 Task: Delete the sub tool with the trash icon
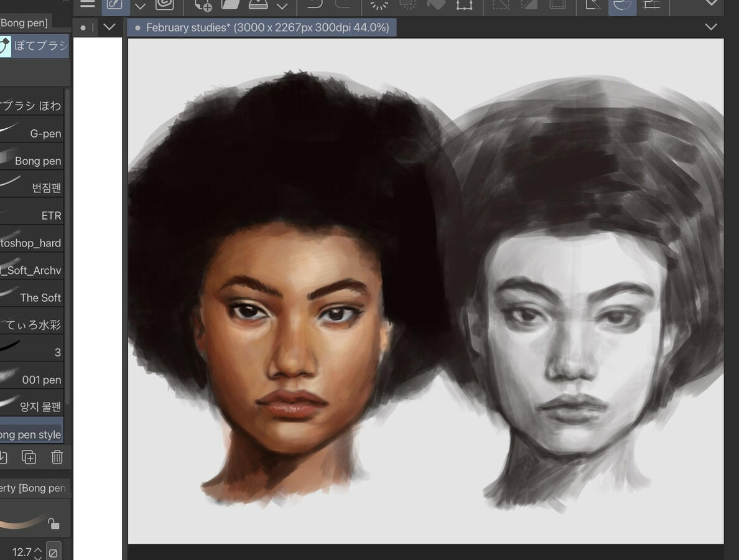(x=57, y=457)
